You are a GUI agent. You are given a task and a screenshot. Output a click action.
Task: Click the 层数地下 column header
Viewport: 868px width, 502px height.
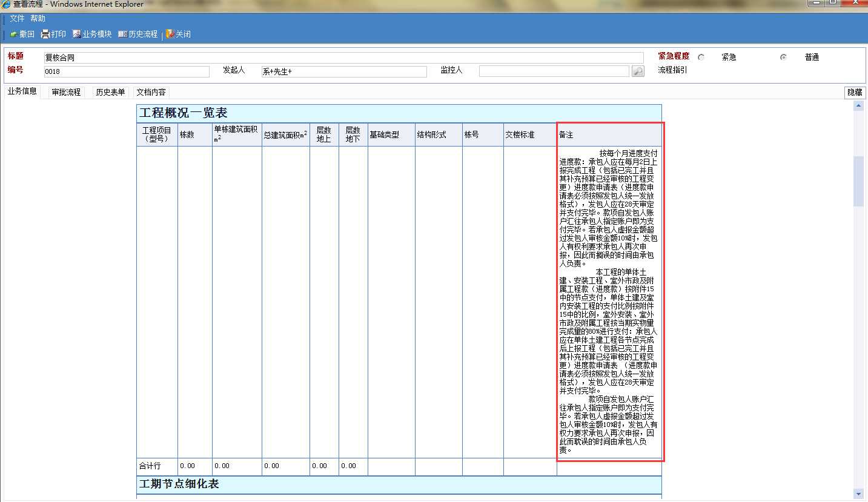tap(353, 134)
